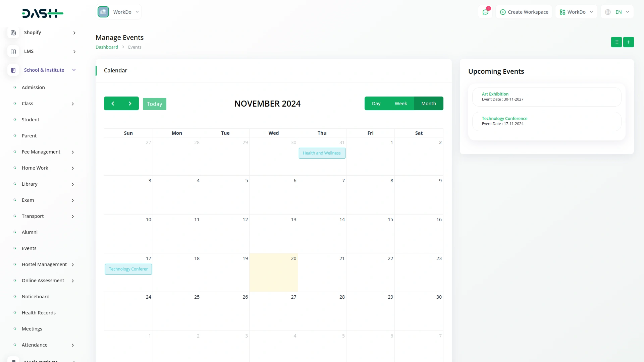Open the Health Records menu item
The width and height of the screenshot is (644, 362).
[39, 313]
